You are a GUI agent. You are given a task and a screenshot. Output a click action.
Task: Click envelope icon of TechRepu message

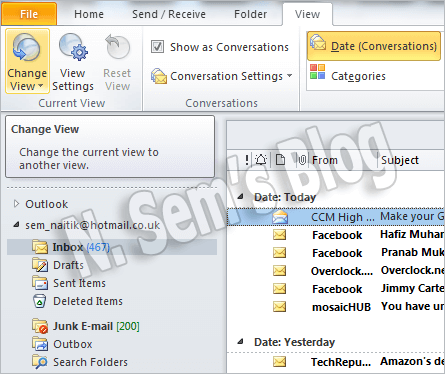(x=279, y=361)
